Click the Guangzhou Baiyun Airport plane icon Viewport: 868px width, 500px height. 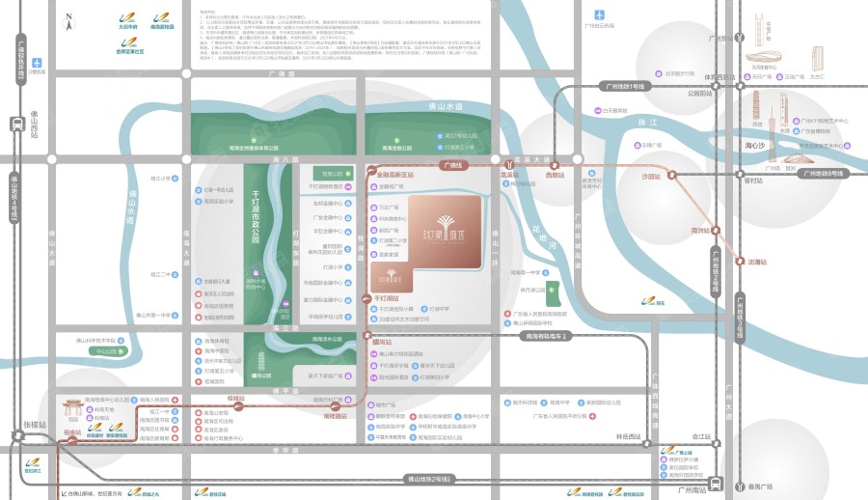click(600, 15)
